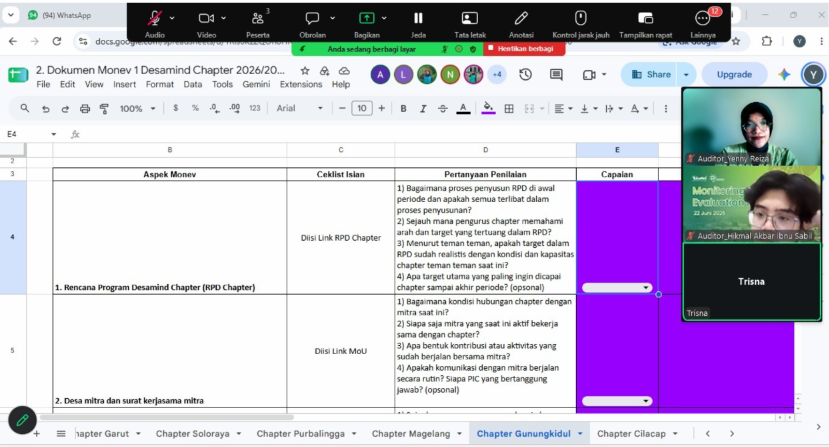Open the Insert menu
The width and height of the screenshot is (829, 447).
point(124,84)
